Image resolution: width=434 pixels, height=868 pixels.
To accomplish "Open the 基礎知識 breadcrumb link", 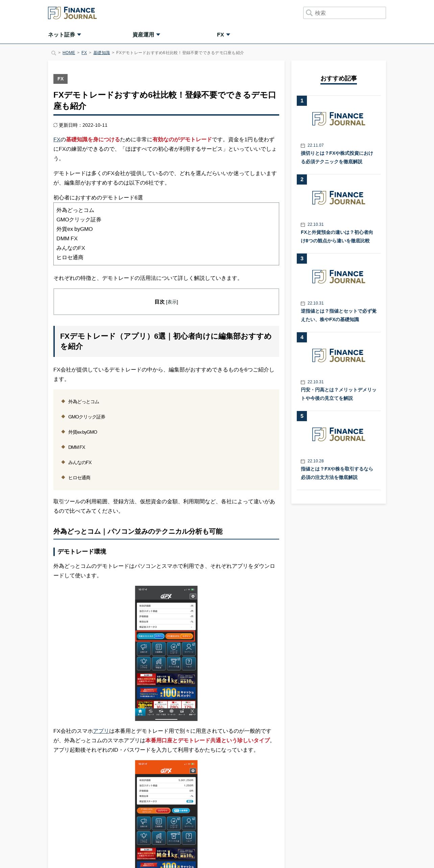I will point(101,53).
